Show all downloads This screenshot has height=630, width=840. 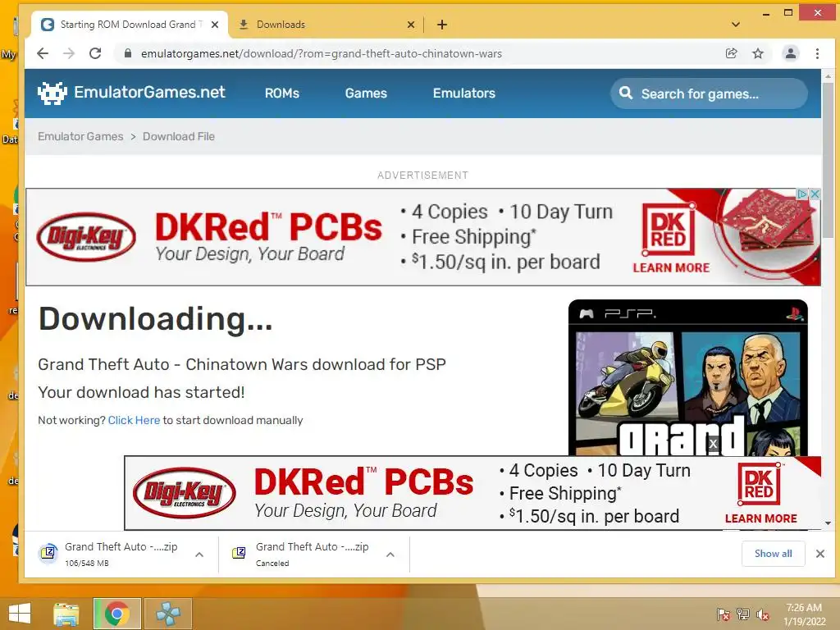[x=773, y=554]
